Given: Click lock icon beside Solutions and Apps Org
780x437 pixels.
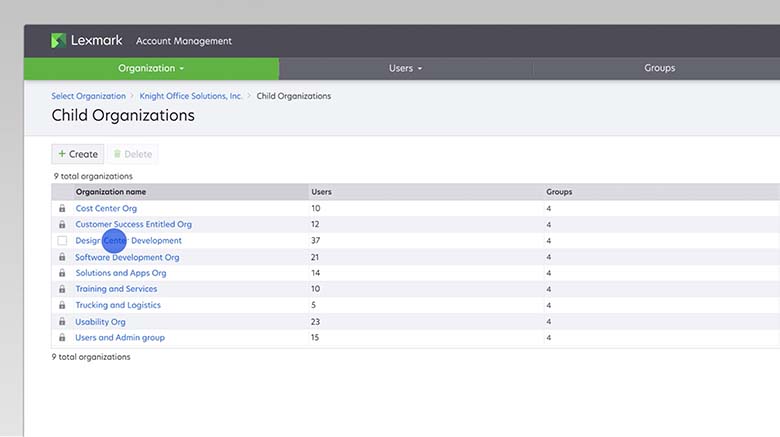Looking at the screenshot, I should pyautogui.click(x=62, y=273).
